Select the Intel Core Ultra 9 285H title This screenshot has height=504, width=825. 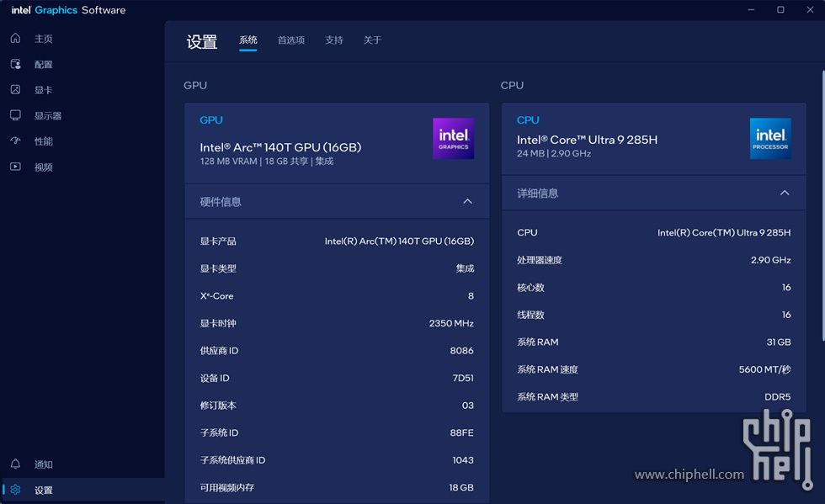point(588,140)
